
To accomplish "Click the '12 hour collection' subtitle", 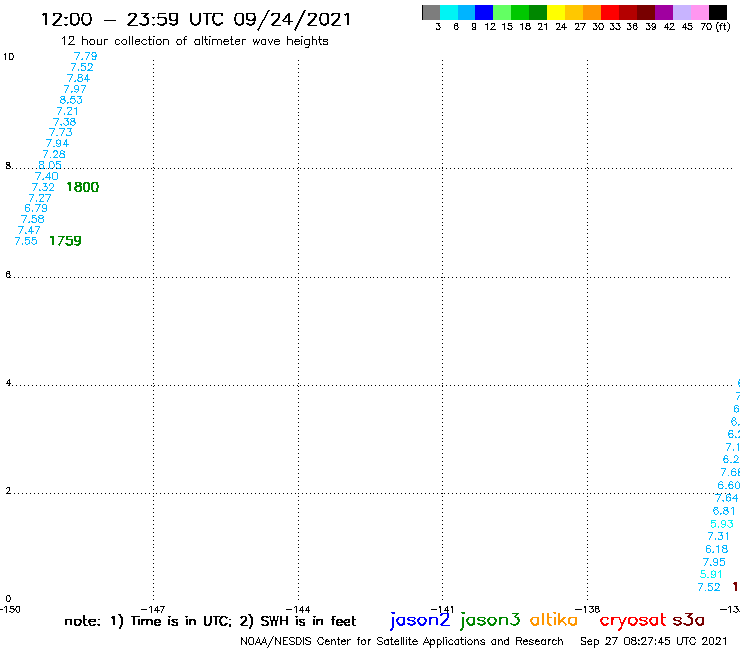I will click(194, 41).
